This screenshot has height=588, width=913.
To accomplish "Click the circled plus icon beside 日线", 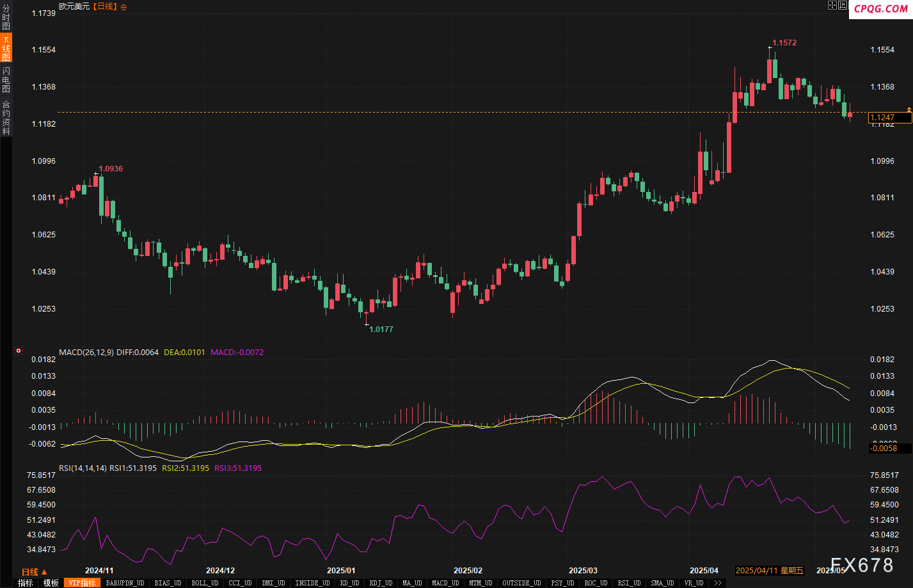I will [x=123, y=7].
